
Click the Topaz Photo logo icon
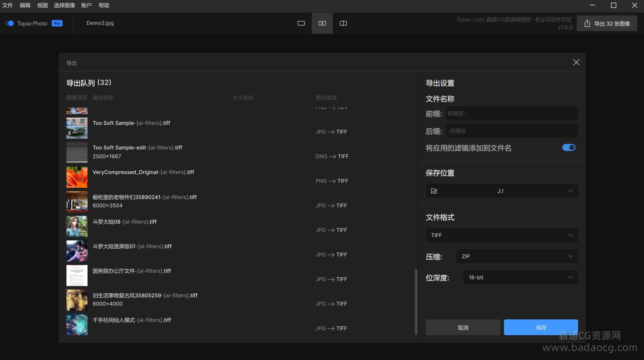[x=10, y=23]
